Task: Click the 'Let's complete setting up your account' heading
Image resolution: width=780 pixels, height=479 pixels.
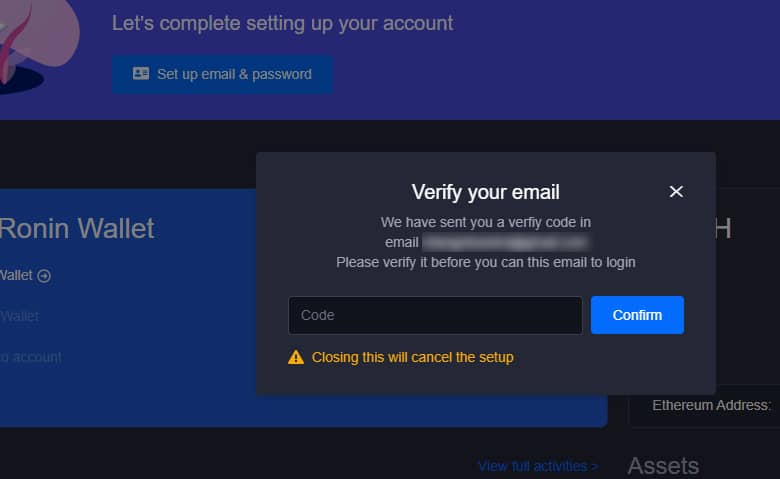Action: (x=282, y=23)
